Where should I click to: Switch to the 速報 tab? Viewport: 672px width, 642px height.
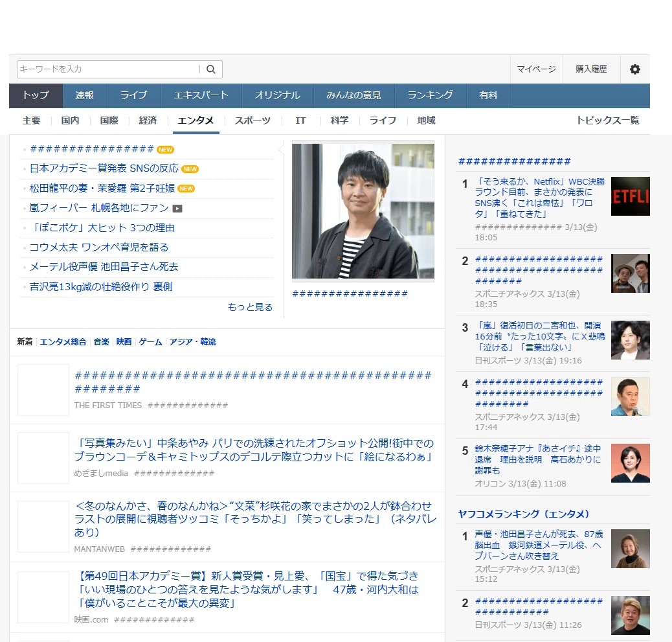tap(85, 96)
